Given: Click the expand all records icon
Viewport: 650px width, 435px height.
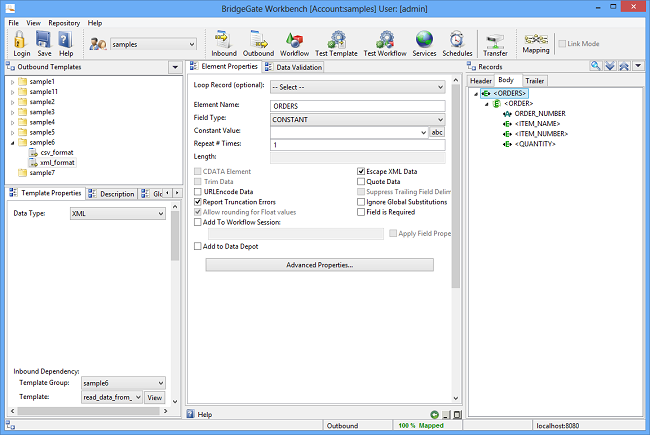Looking at the screenshot, I should [x=610, y=66].
